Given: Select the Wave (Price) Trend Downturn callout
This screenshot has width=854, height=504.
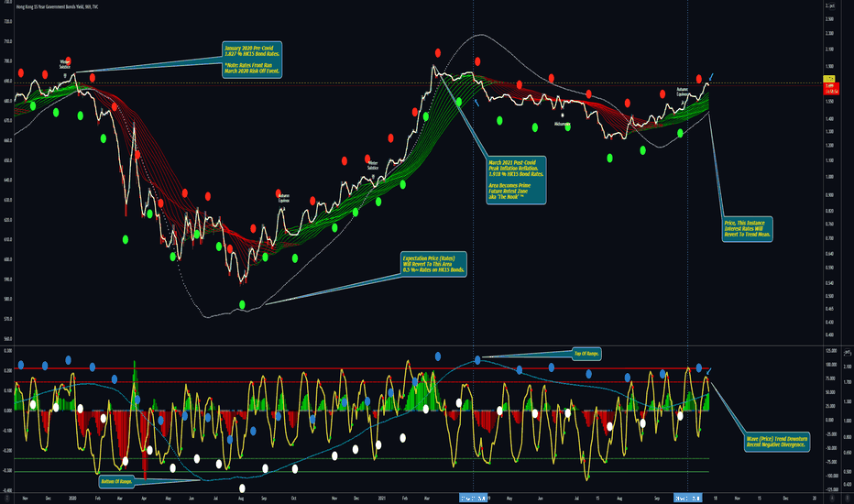Looking at the screenshot, I should pos(777,442).
